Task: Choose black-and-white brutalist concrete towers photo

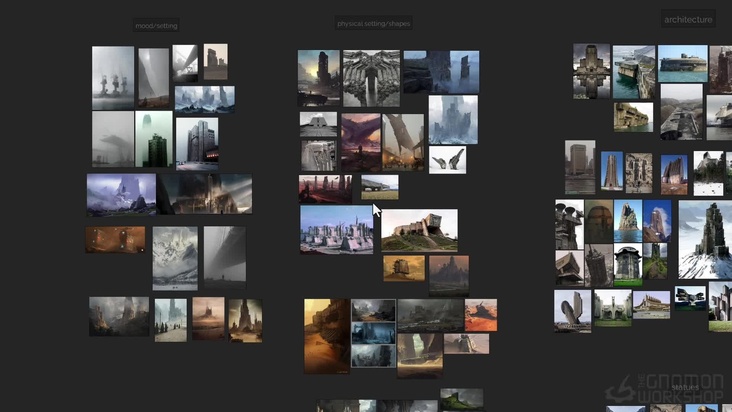Action: click(x=570, y=224)
